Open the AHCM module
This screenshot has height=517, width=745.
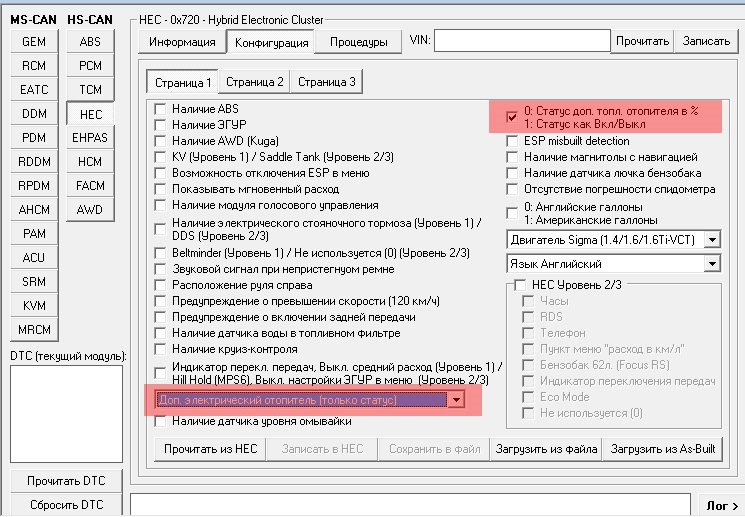point(34,210)
